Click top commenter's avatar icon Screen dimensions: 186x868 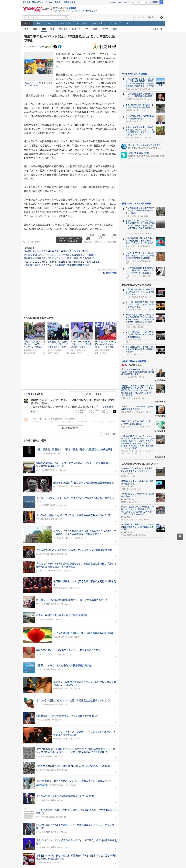coord(26,401)
